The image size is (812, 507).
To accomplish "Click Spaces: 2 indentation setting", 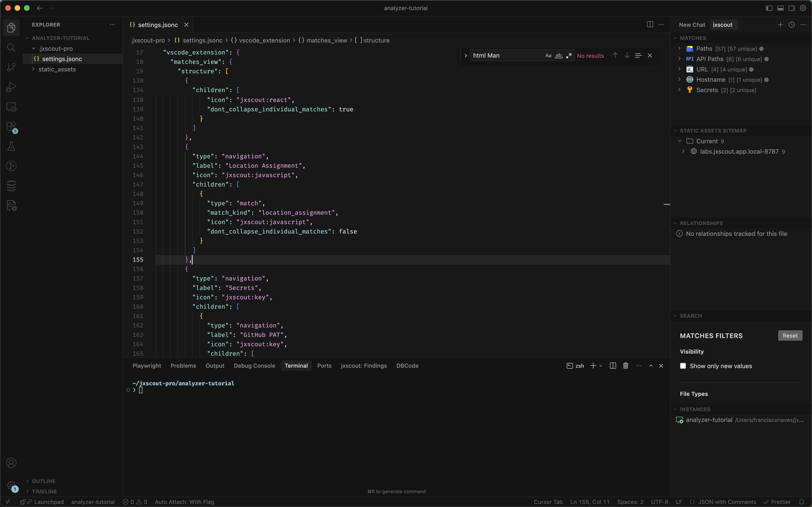I will [x=630, y=502].
